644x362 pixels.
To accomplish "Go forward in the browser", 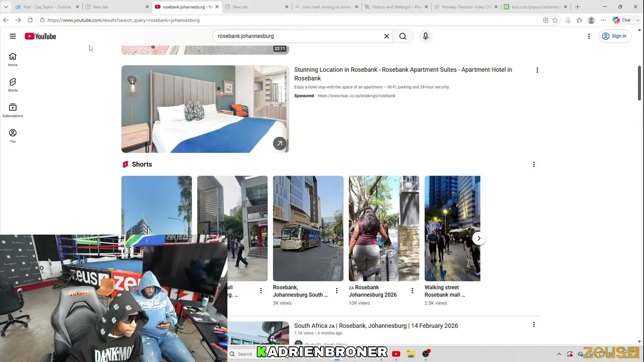I will point(18,20).
